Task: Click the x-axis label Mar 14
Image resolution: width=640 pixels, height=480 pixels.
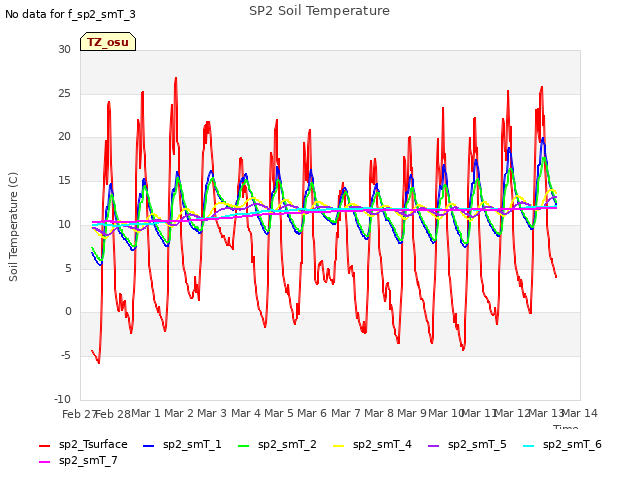Action: pos(580,413)
